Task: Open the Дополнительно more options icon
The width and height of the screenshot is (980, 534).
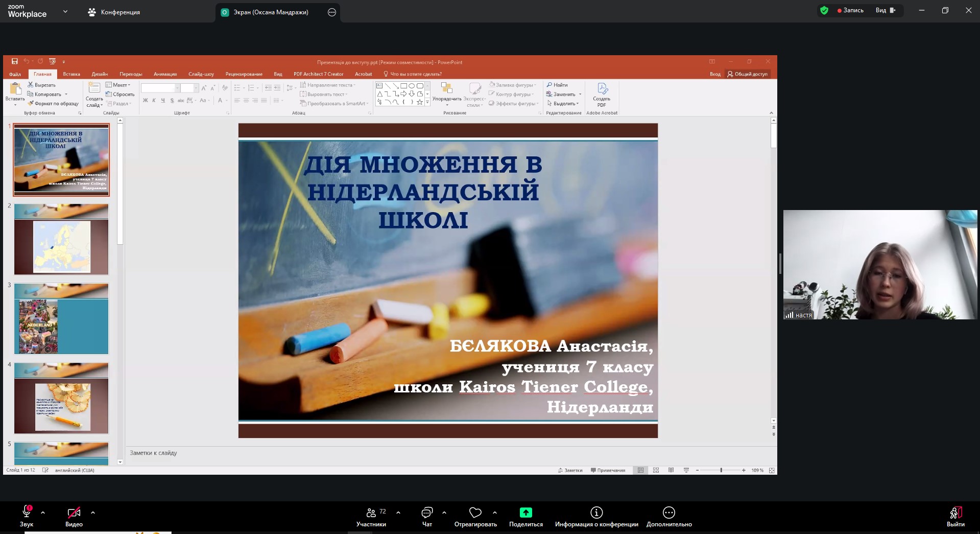Action: [x=669, y=513]
